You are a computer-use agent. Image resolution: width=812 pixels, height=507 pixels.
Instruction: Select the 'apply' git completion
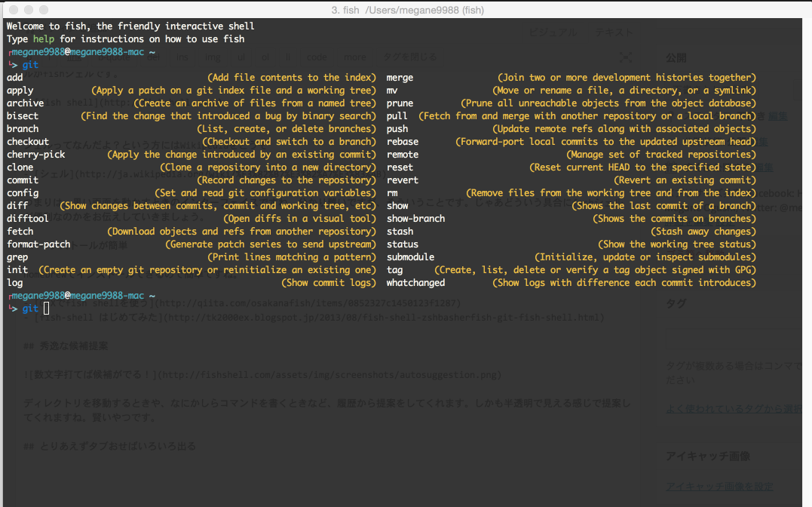[x=20, y=91]
